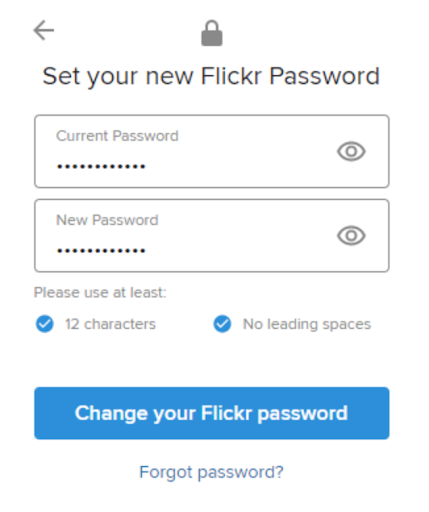Open the Forgot password? link
This screenshot has height=512, width=429.
tap(211, 472)
